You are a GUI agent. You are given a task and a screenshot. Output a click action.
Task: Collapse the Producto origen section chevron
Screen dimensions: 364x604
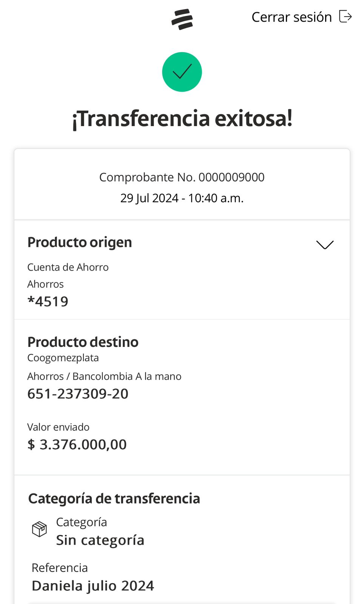pyautogui.click(x=325, y=245)
